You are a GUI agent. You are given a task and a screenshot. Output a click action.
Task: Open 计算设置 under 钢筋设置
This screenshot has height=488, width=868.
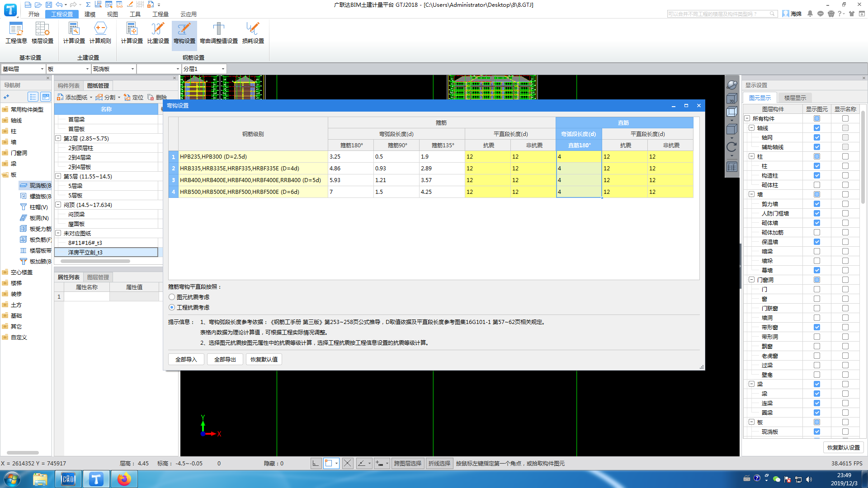132,33
